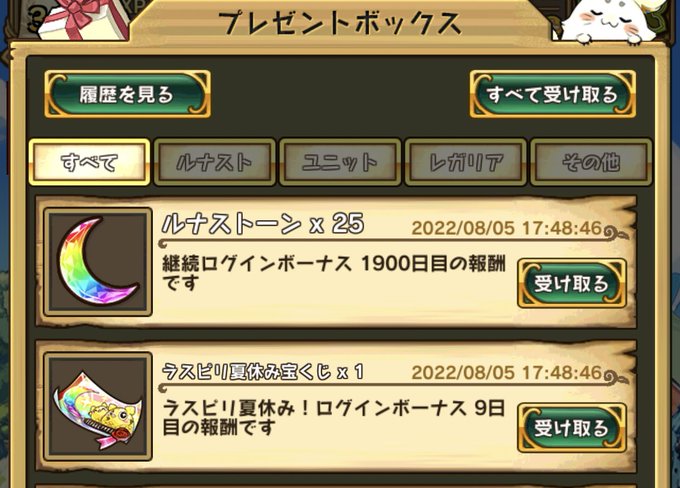The width and height of the screenshot is (680, 488).
Task: Switch to the その他 tab
Action: click(591, 162)
